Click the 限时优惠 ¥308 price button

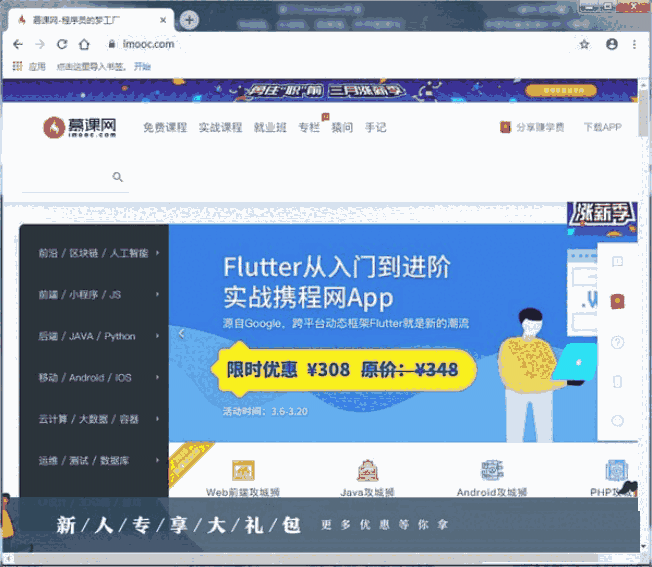[x=344, y=370]
